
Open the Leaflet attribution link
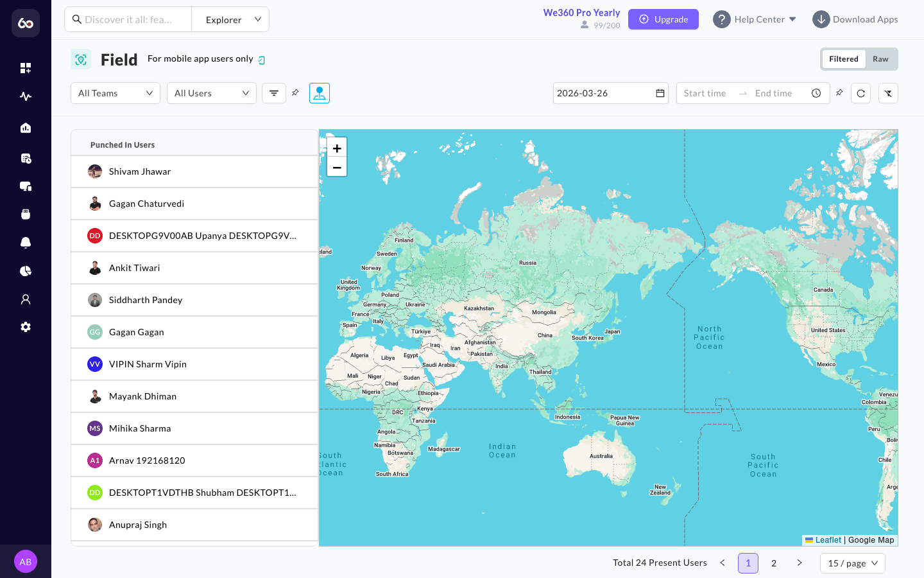828,540
